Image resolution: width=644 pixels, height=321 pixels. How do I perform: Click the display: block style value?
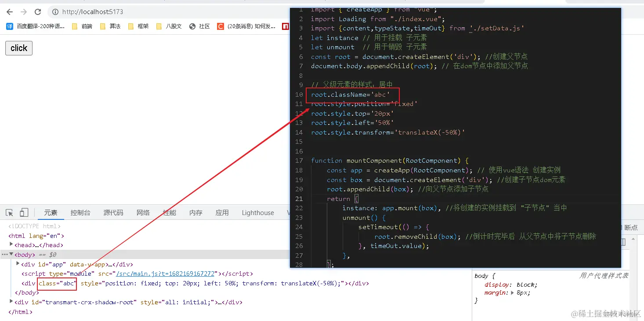pyautogui.click(x=527, y=285)
